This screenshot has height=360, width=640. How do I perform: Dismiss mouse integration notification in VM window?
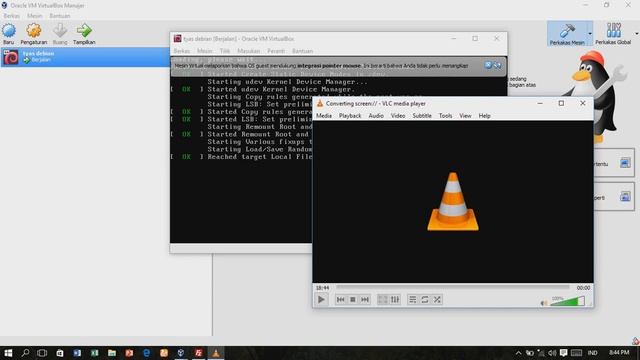pyautogui.click(x=488, y=65)
